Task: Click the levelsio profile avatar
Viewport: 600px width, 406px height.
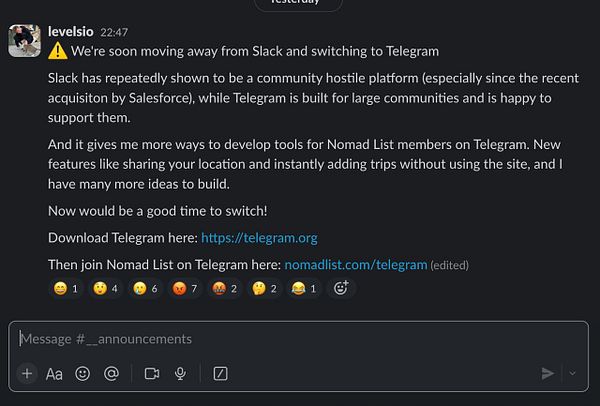Action: (x=26, y=41)
